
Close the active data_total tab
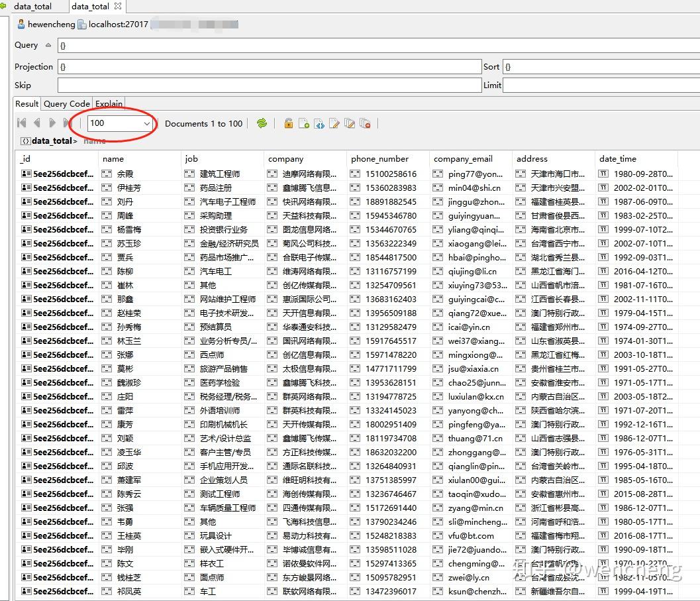[x=117, y=7]
